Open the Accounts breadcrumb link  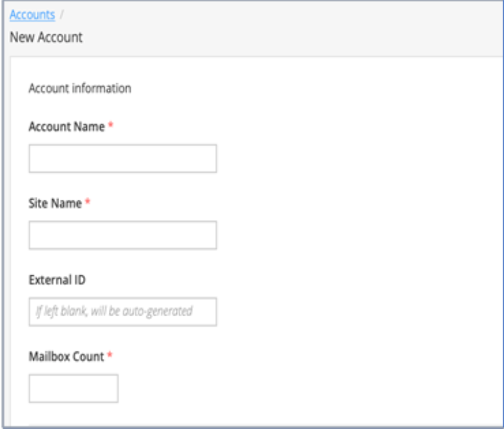pos(32,15)
